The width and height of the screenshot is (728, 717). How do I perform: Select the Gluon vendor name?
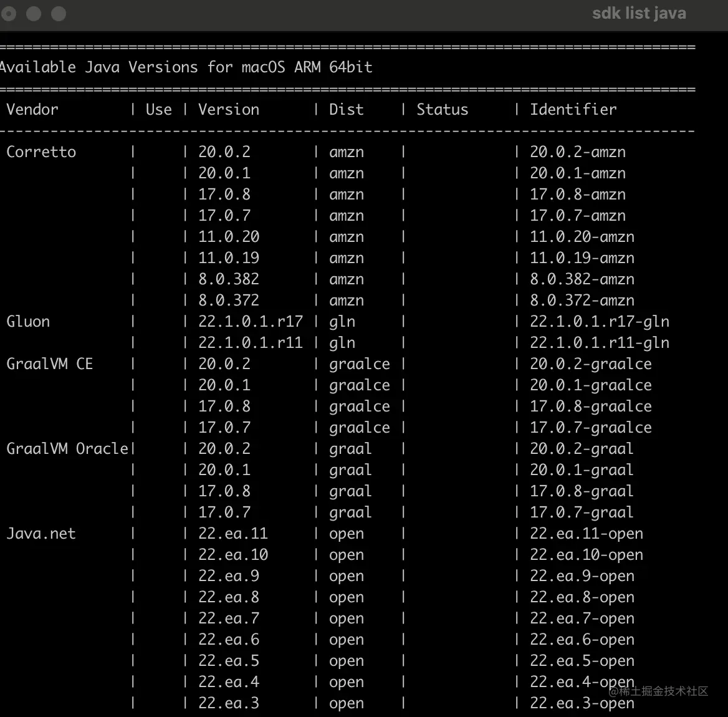[x=28, y=322]
